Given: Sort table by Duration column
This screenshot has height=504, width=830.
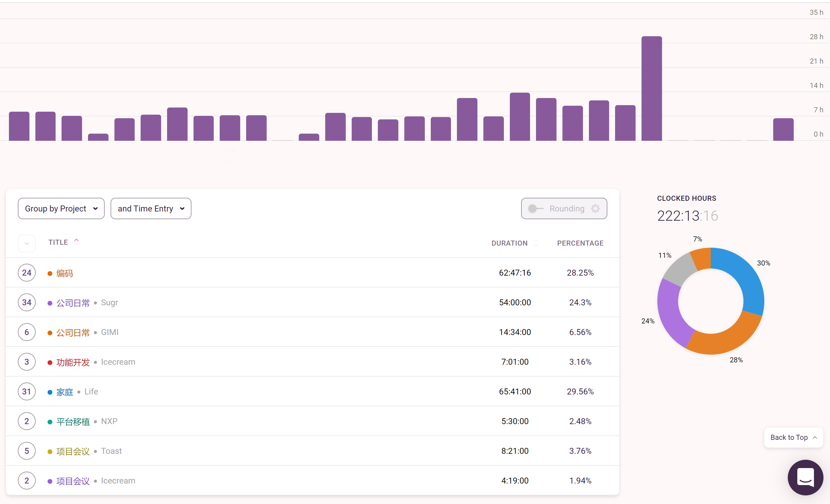Looking at the screenshot, I should click(x=514, y=243).
